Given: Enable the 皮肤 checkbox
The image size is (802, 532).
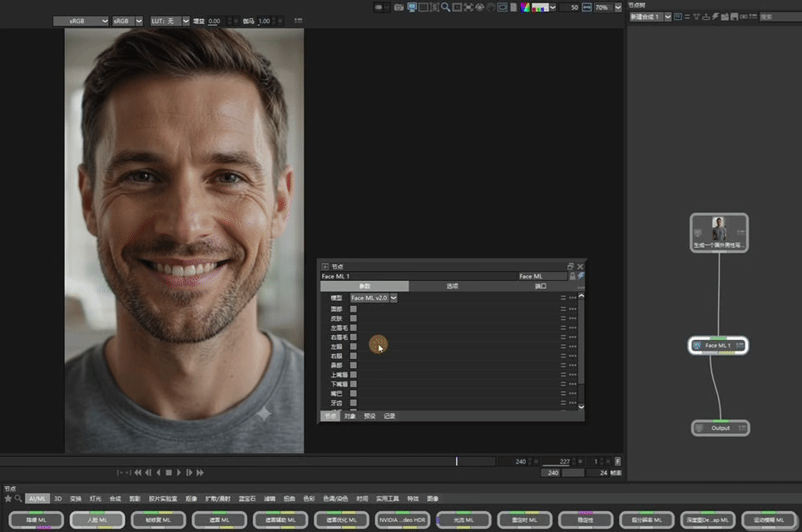Looking at the screenshot, I should (x=353, y=318).
